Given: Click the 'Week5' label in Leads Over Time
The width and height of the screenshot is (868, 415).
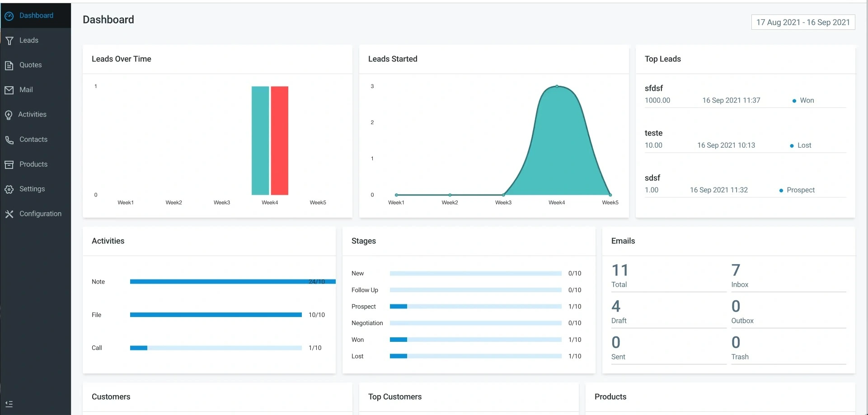Looking at the screenshot, I should point(318,202).
